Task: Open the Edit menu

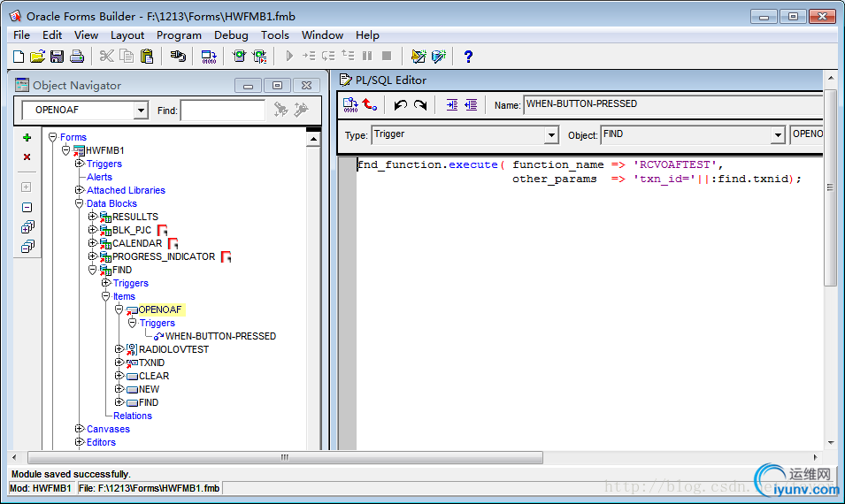Action: click(x=52, y=35)
